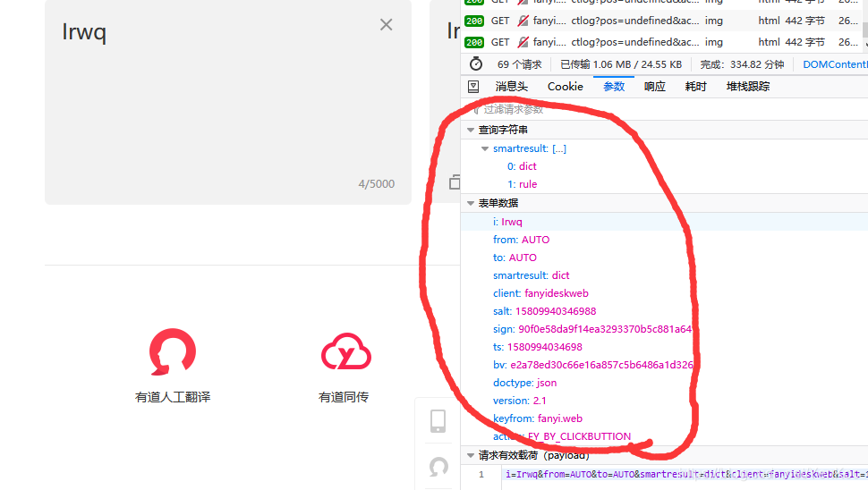Image resolution: width=868 pixels, height=490 pixels.
Task: Open the 有道人工翻译 service icon
Action: click(172, 352)
